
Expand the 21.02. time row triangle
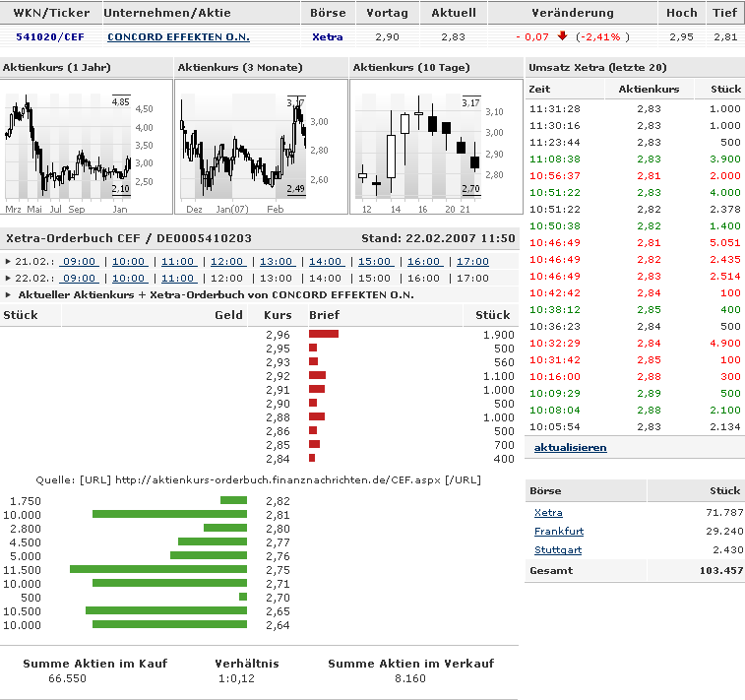coord(8,261)
